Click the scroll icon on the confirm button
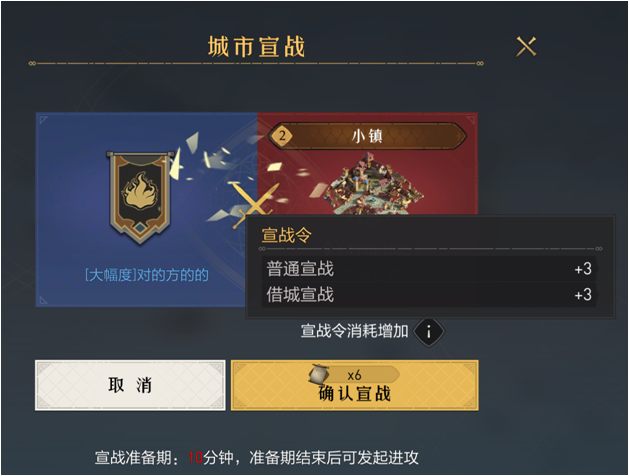Screen dimensions: 629x476 click(x=319, y=375)
